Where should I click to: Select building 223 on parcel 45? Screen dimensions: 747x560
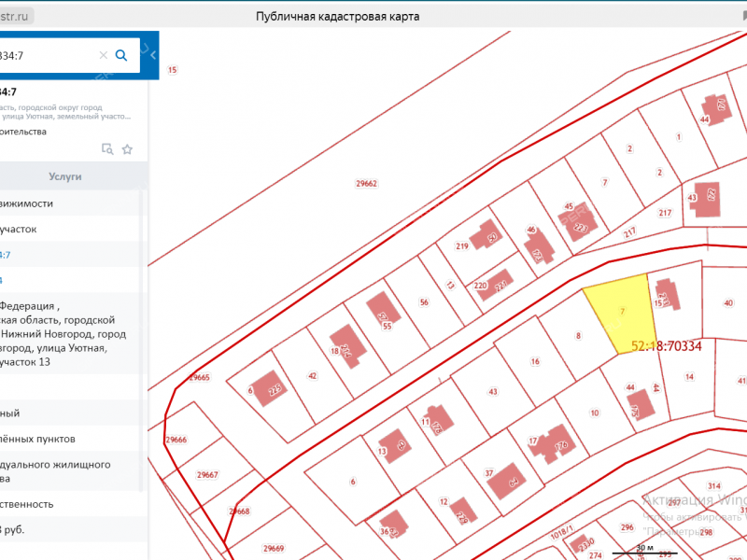pos(579,223)
